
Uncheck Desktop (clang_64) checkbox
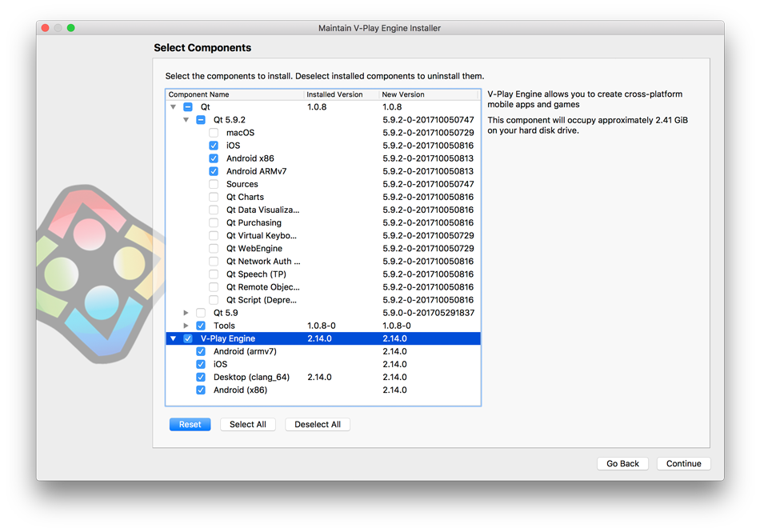coord(201,377)
